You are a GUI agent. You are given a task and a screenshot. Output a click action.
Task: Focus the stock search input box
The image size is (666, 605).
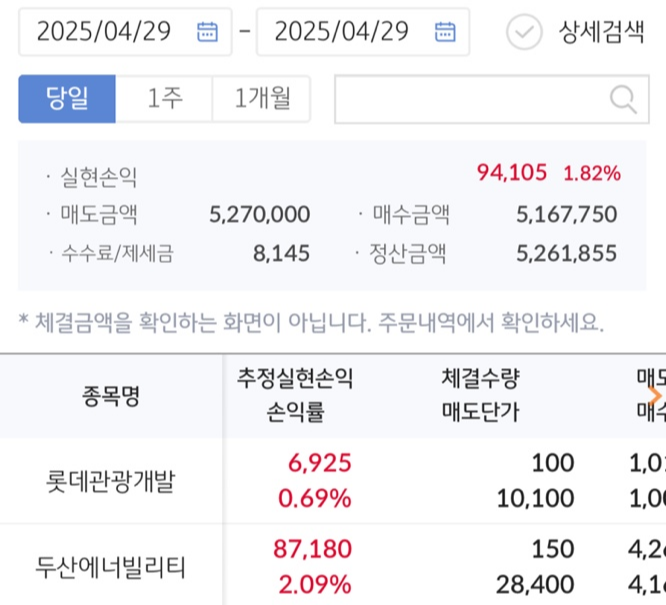492,99
